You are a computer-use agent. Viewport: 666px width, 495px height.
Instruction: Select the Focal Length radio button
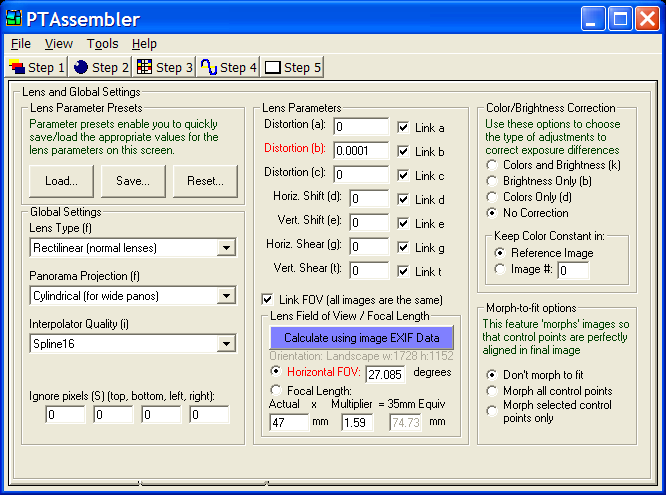coord(276,390)
